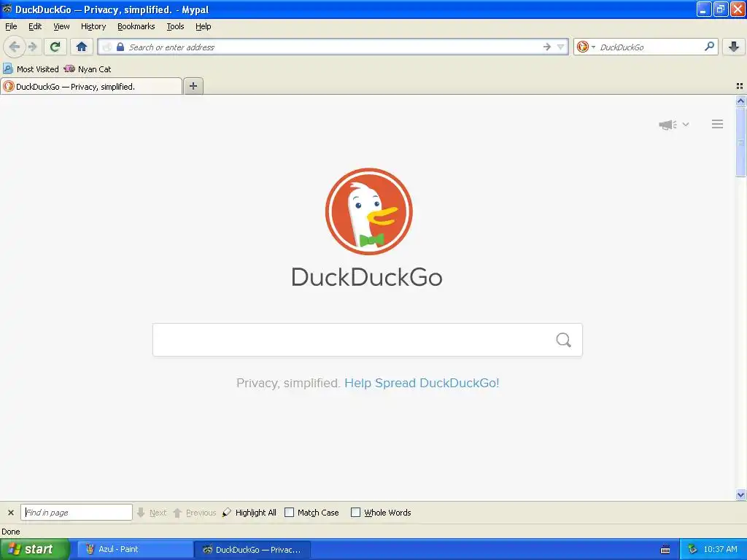The width and height of the screenshot is (747, 560).
Task: Click Next in the find bar
Action: [152, 513]
